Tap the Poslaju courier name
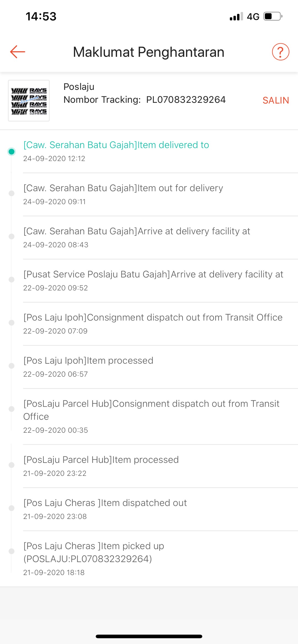 [x=79, y=87]
